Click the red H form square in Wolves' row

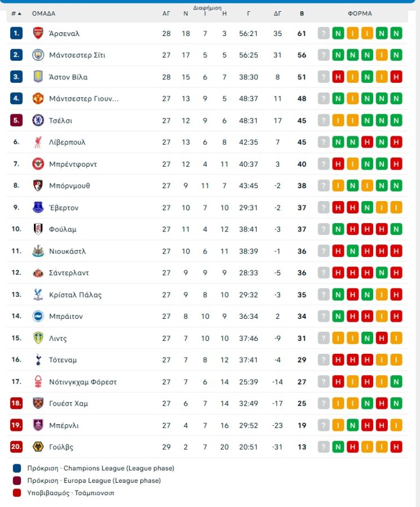[352, 447]
